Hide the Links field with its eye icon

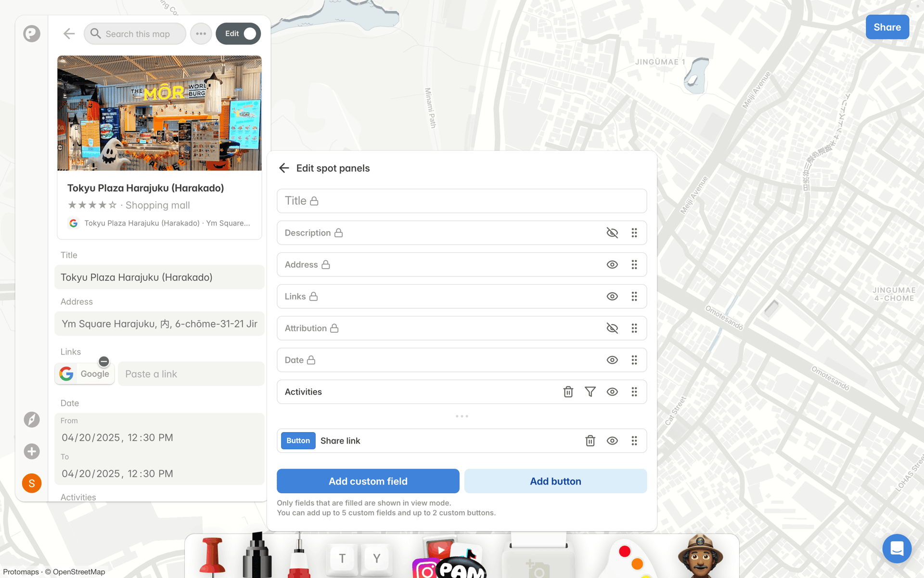tap(612, 296)
